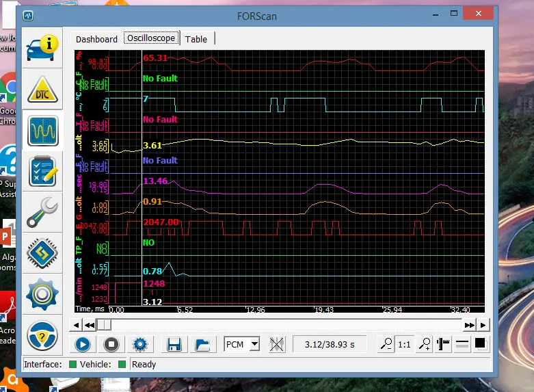The height and width of the screenshot is (392, 534).
Task: Step timeline back one frame
Action: [x=76, y=325]
